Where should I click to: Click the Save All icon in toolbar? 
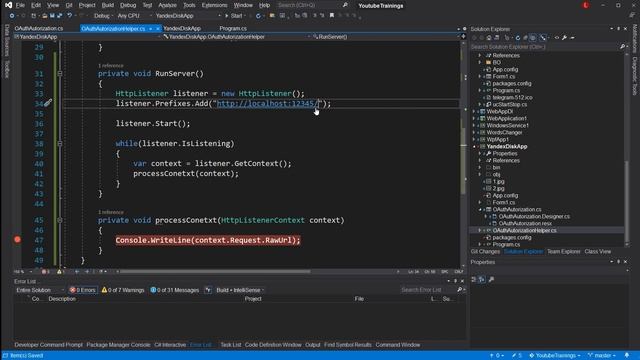pos(60,16)
